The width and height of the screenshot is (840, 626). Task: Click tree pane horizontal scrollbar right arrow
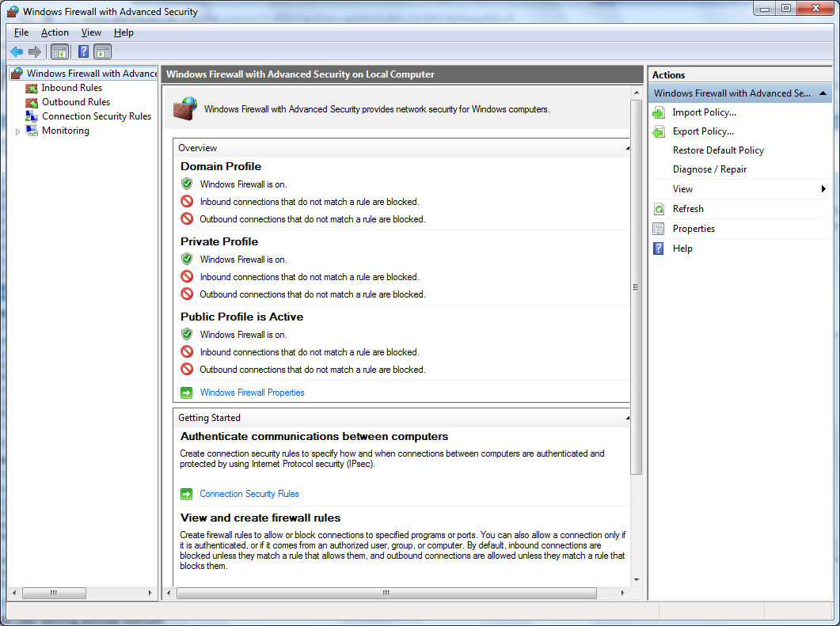tap(150, 593)
